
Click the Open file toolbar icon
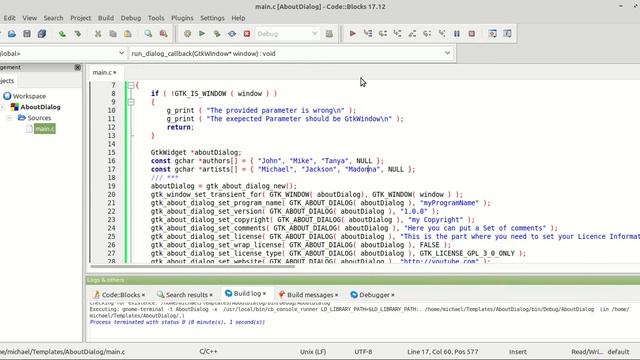[11, 34]
